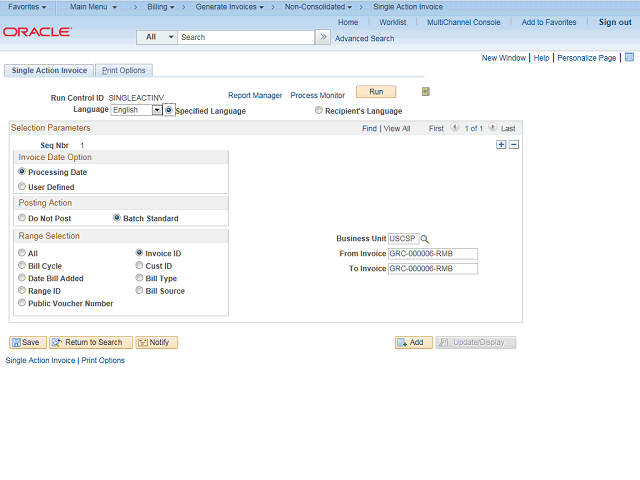Viewport: 640px width, 480px height.
Task: Select Cust ID range option
Action: click(139, 266)
